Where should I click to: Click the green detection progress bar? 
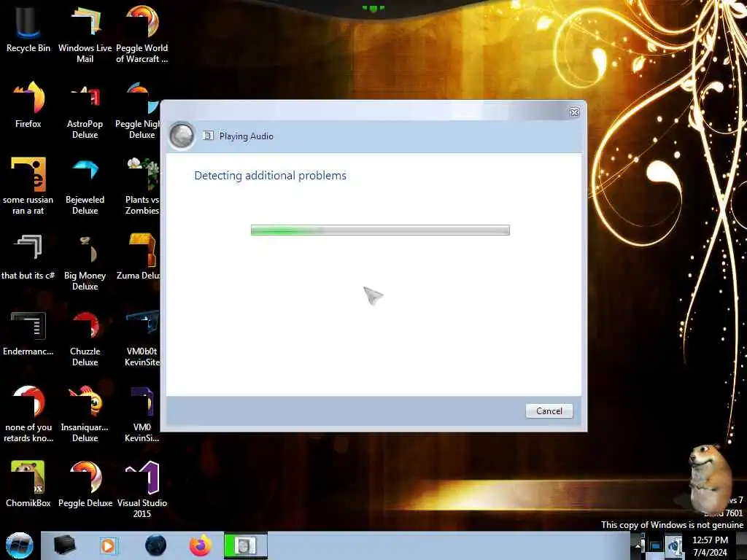tap(380, 230)
